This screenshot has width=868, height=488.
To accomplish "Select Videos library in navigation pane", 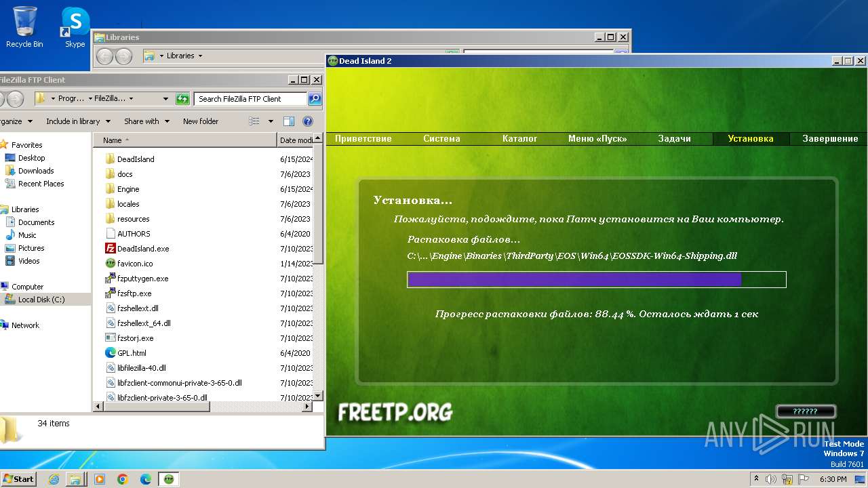I will click(22, 261).
